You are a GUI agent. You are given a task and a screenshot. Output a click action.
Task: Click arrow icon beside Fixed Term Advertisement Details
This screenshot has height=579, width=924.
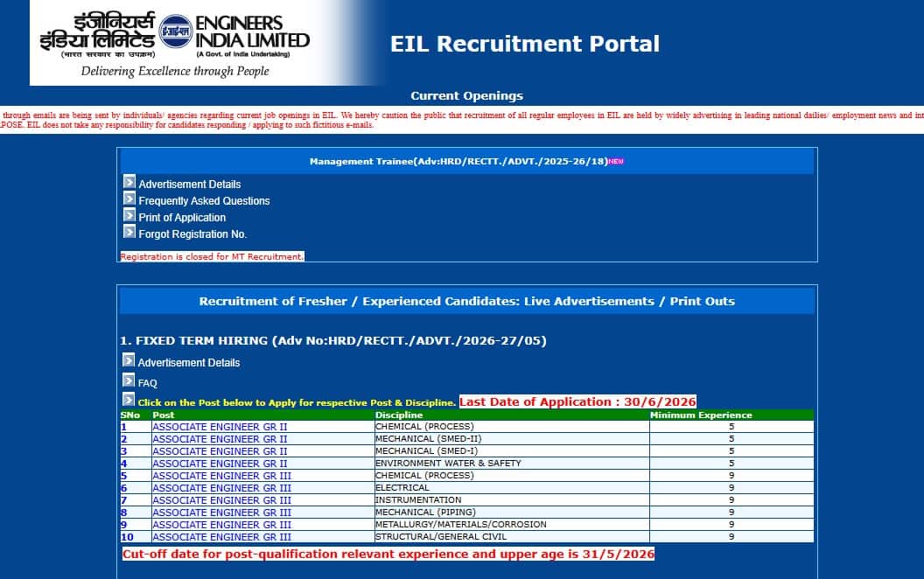click(x=129, y=359)
